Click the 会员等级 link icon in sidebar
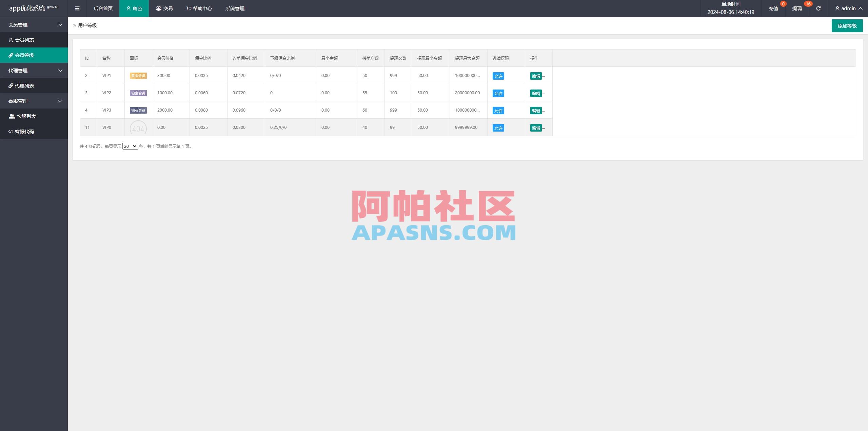This screenshot has width=868, height=431. (11, 55)
